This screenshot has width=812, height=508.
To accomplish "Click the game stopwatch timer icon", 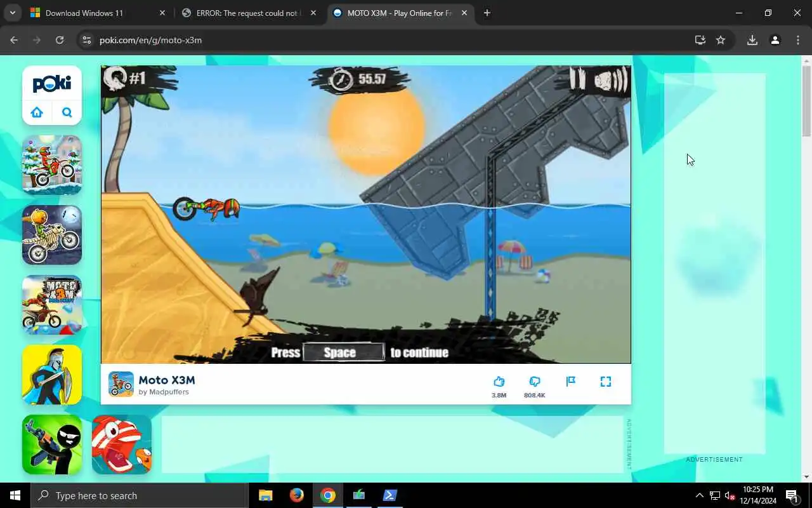I will tap(341, 79).
